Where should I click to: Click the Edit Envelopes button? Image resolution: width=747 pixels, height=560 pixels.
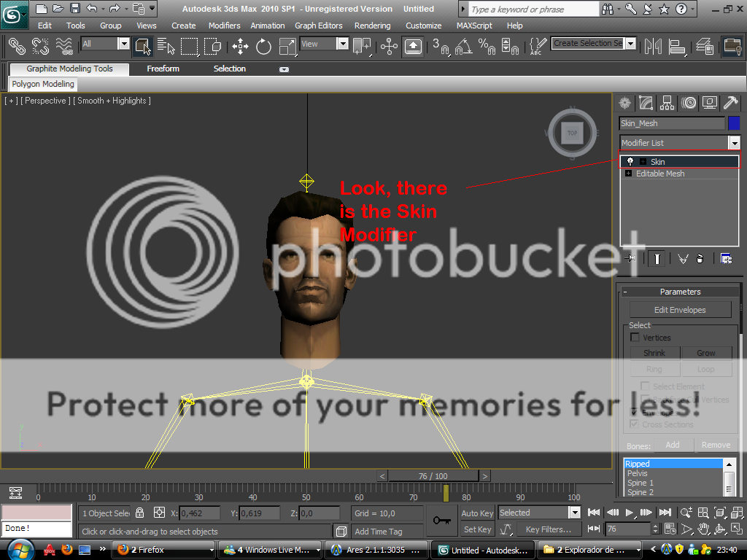click(x=679, y=310)
